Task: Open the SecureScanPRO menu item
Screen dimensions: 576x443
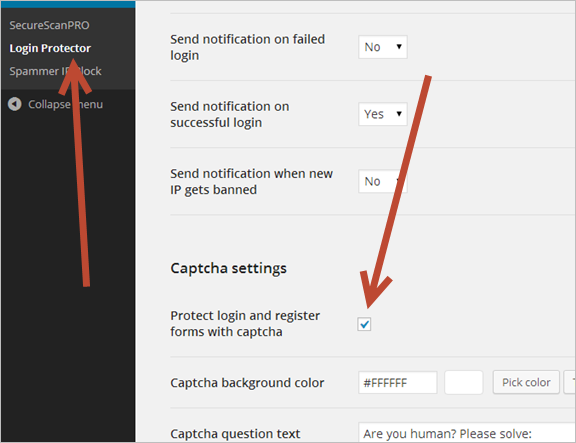Action: 49,25
